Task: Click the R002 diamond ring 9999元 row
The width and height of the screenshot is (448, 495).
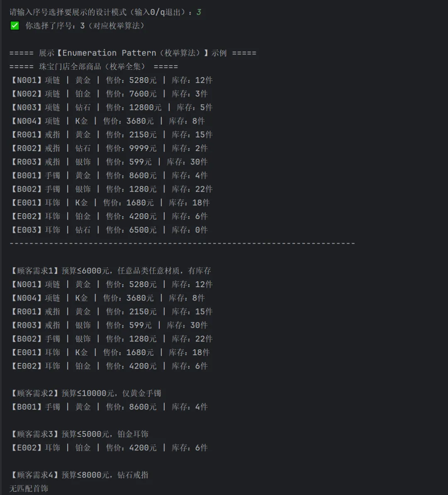Action: point(109,148)
